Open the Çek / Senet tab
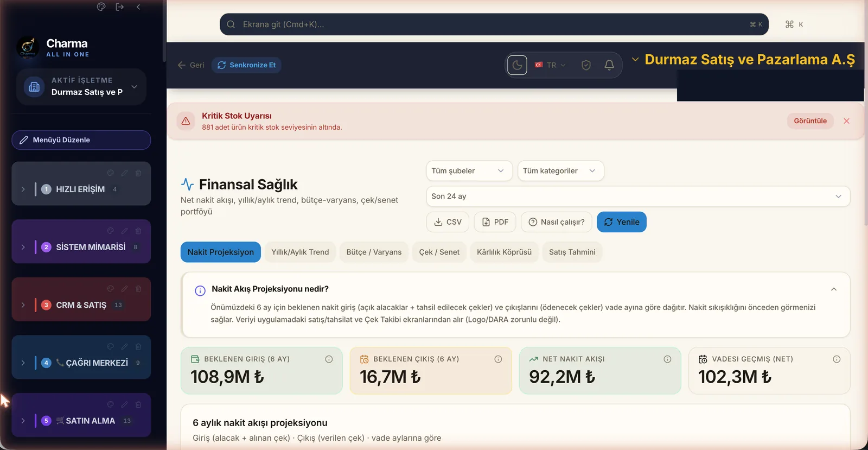This screenshot has width=868, height=450. point(439,252)
